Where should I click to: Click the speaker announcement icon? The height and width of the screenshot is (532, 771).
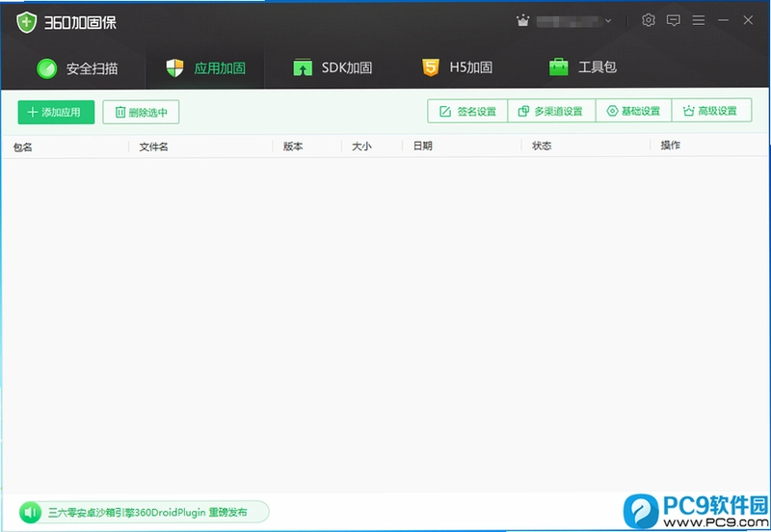tap(31, 513)
